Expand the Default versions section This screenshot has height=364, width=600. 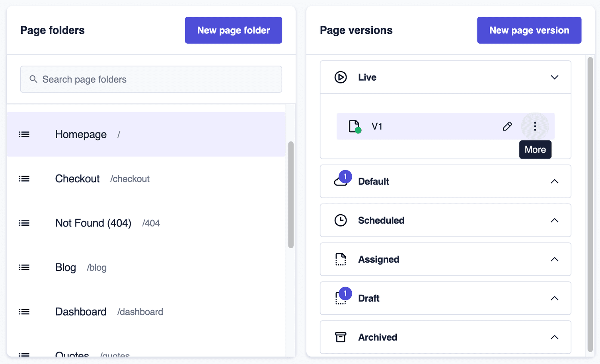554,181
